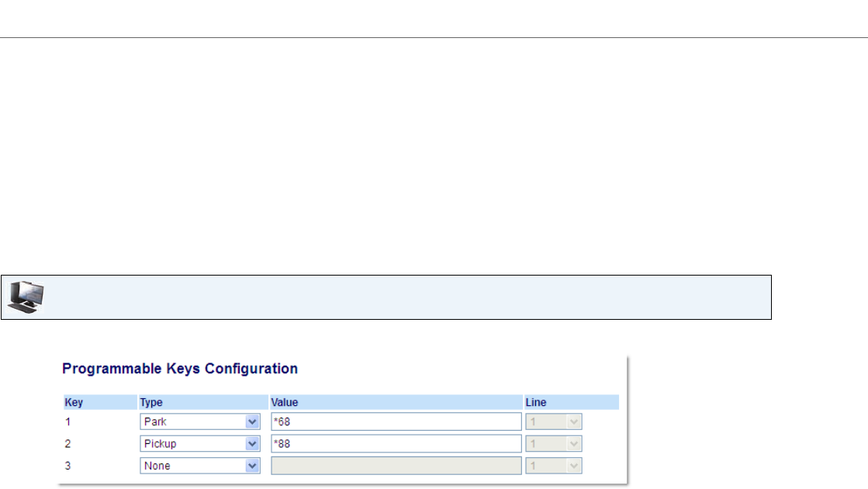Click the Programmable Keys Configuration heading
Image resolution: width=868 pixels, height=489 pixels.
180,369
